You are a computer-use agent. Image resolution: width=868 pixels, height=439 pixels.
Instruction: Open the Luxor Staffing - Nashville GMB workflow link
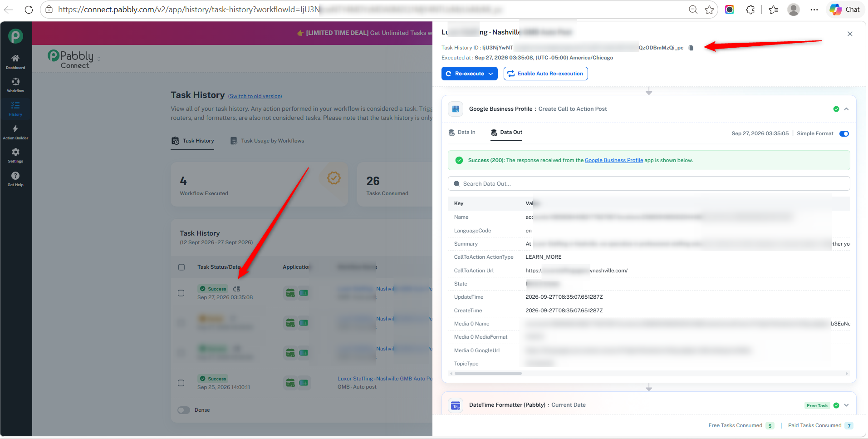(x=385, y=379)
